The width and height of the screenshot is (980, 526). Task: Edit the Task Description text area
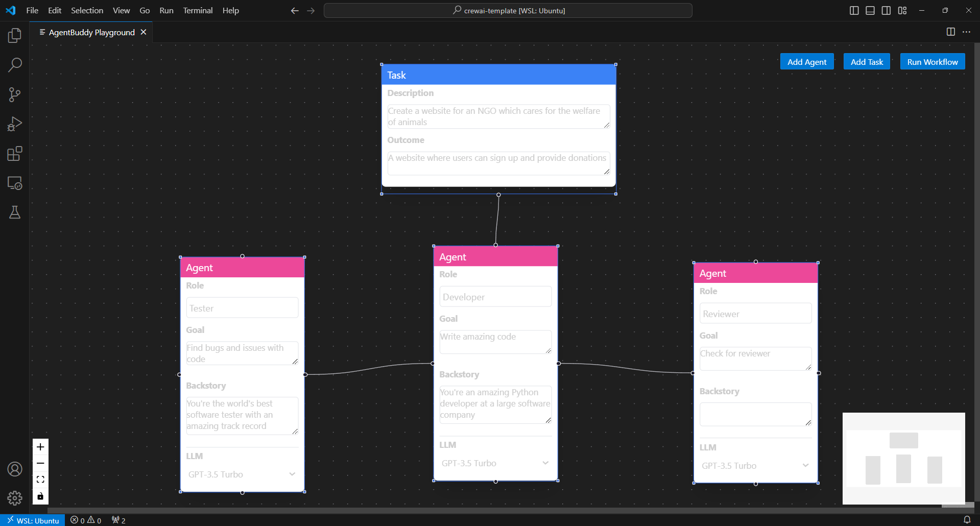tap(498, 116)
